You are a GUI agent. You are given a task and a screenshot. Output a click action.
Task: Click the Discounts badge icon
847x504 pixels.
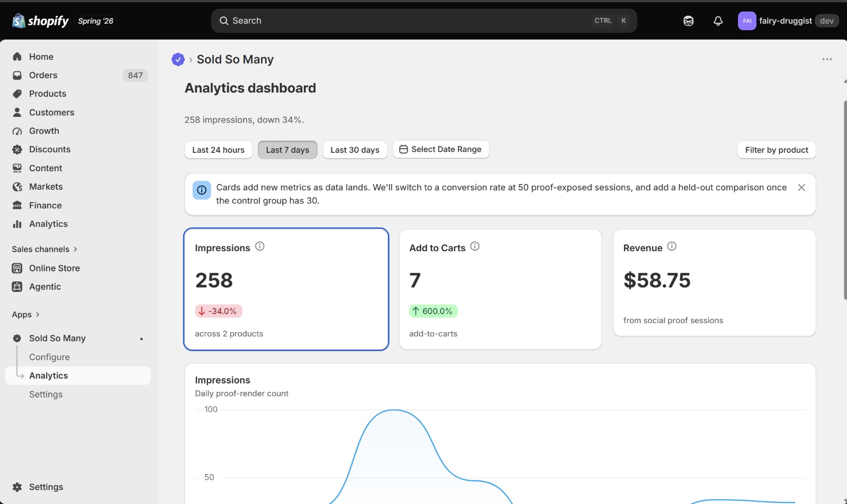[x=17, y=149]
